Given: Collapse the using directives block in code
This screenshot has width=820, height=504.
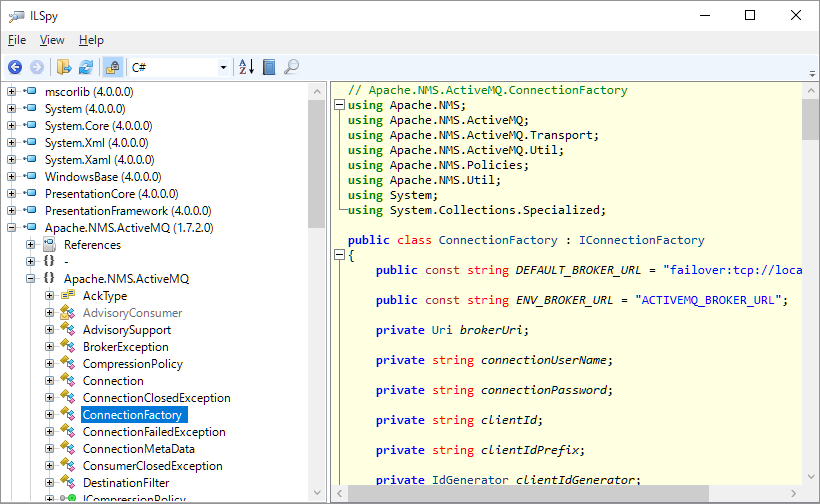Looking at the screenshot, I should click(x=339, y=105).
